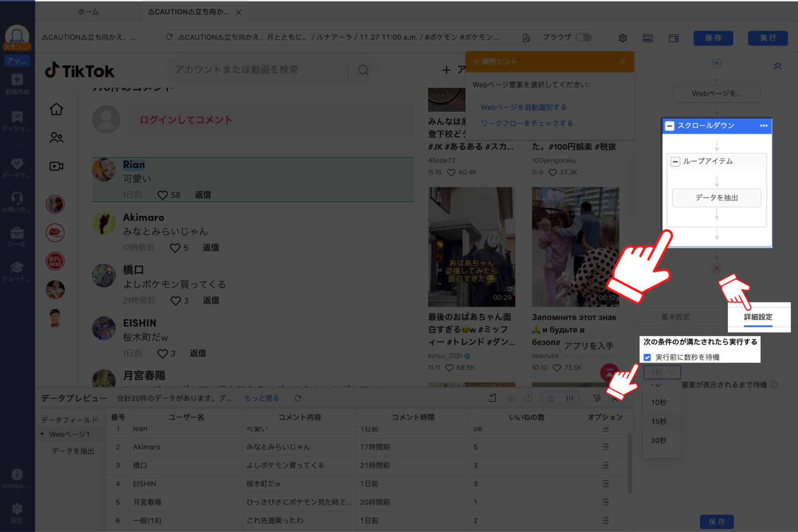
Task: Open the お問い合わせ headset icon
Action: (17, 198)
